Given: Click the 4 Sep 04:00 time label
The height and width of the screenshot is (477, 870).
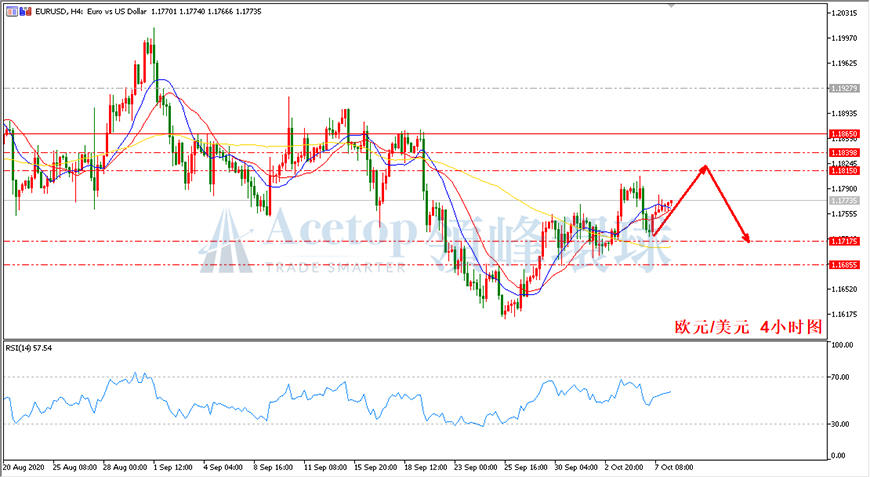Looking at the screenshot, I should 223,468.
